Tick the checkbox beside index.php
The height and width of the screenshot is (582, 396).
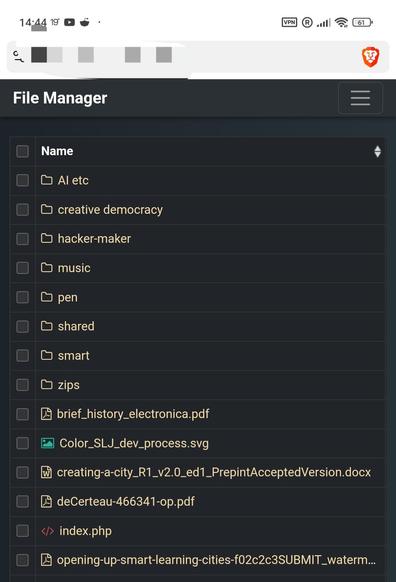point(22,531)
